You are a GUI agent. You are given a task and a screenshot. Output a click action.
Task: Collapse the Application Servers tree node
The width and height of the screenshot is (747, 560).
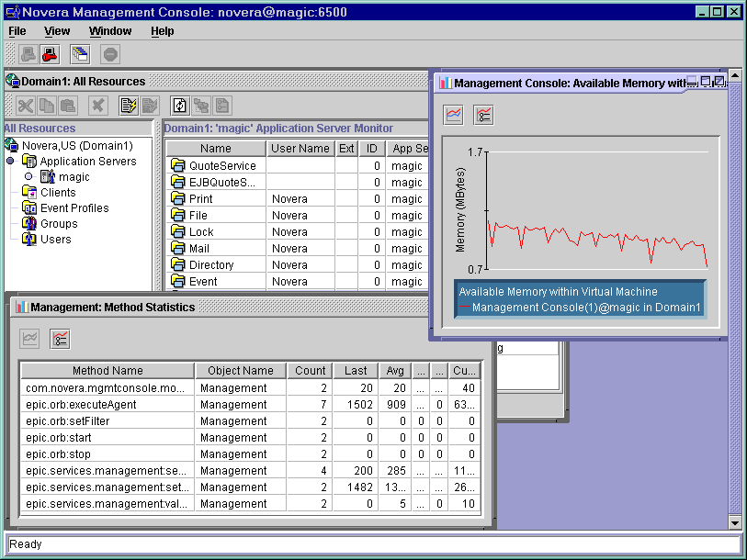[x=10, y=161]
